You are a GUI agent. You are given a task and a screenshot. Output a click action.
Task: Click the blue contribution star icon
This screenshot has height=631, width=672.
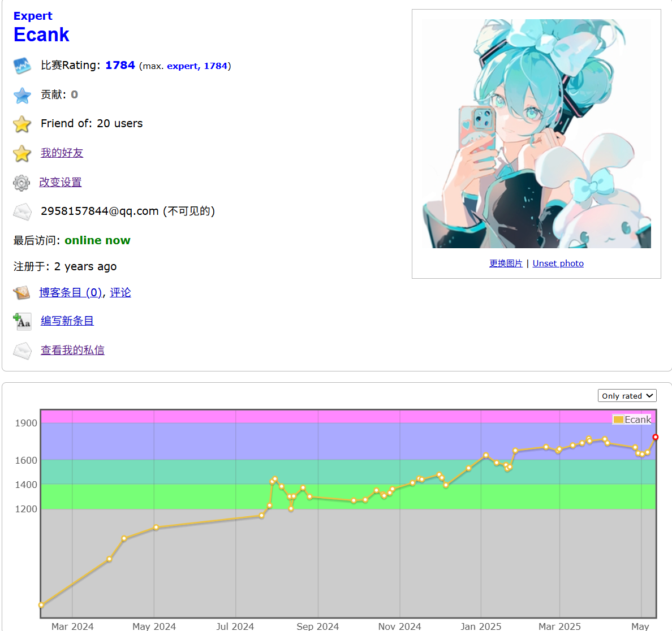pos(22,95)
